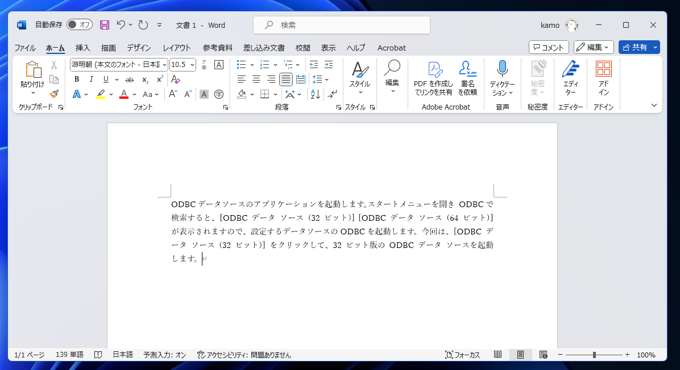The image size is (680, 370).
Task: Click the Format Painter brush icon
Action: point(54,94)
